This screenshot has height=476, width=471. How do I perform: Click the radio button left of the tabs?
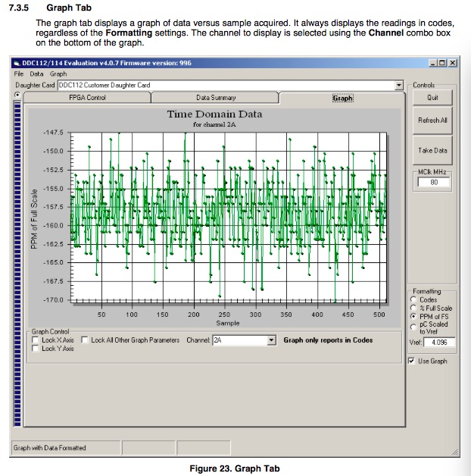[17, 95]
